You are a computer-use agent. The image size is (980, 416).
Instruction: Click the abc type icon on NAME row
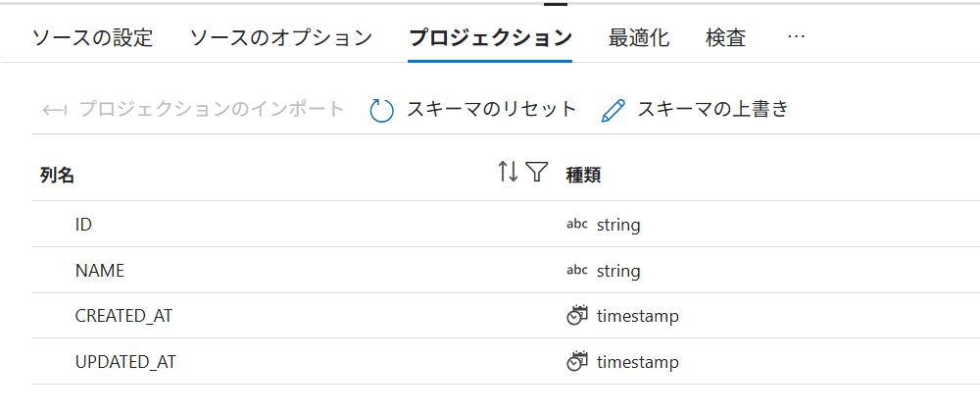pos(577,271)
